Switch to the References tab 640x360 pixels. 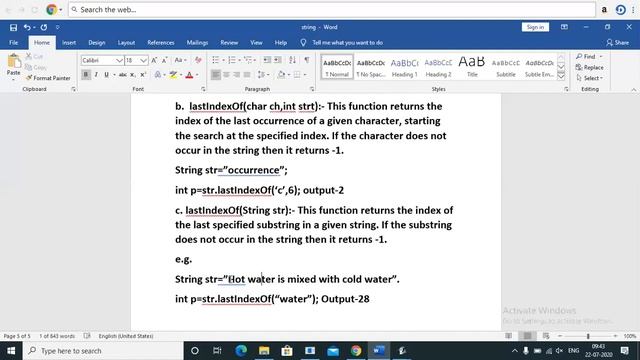coord(161,42)
